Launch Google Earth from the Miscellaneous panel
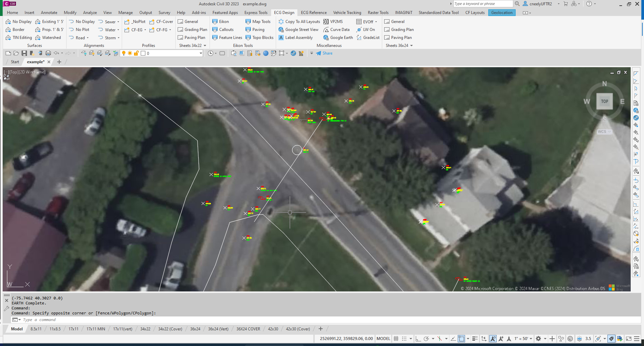 tap(338, 37)
